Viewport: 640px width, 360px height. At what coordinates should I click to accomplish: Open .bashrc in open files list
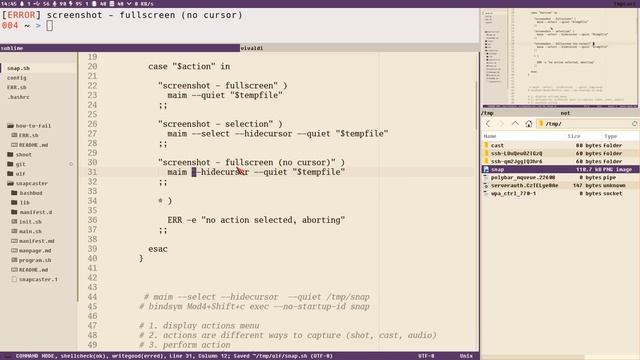pyautogui.click(x=18, y=97)
